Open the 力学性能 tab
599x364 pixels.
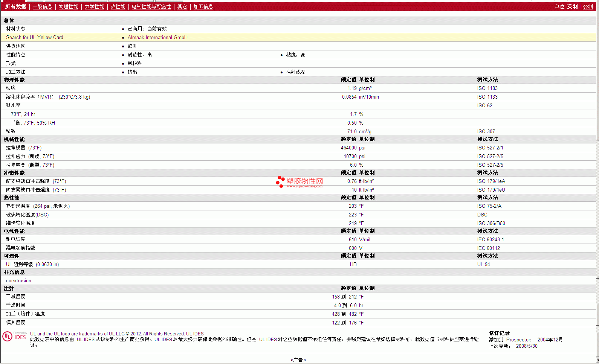click(95, 7)
